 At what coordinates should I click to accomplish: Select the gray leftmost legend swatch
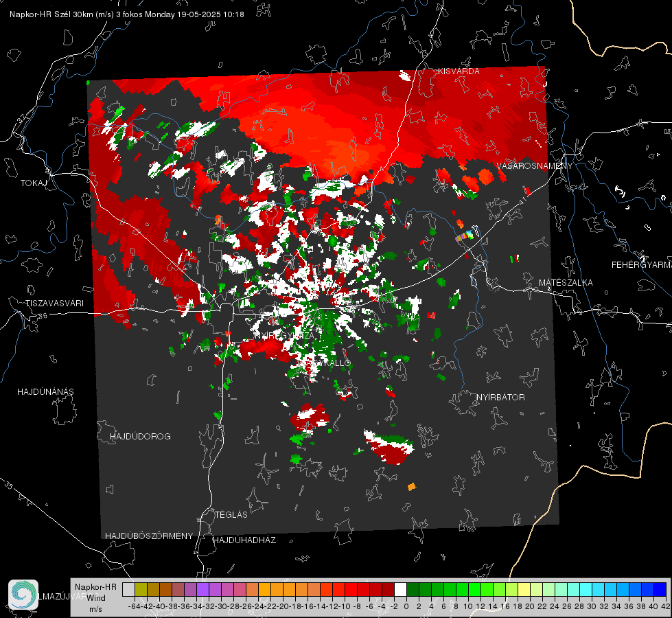(128, 589)
